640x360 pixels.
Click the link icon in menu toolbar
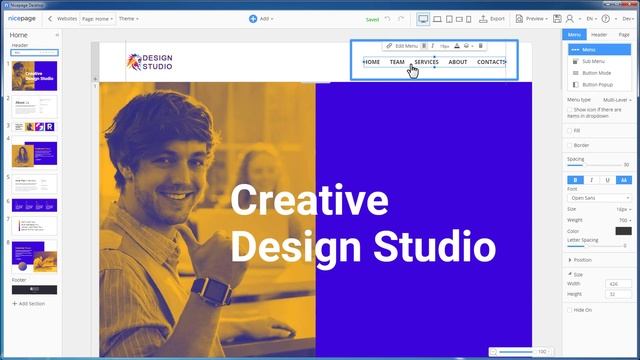click(x=389, y=46)
